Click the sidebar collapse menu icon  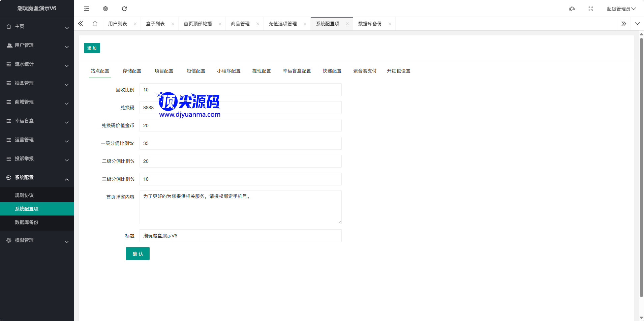coord(87,9)
